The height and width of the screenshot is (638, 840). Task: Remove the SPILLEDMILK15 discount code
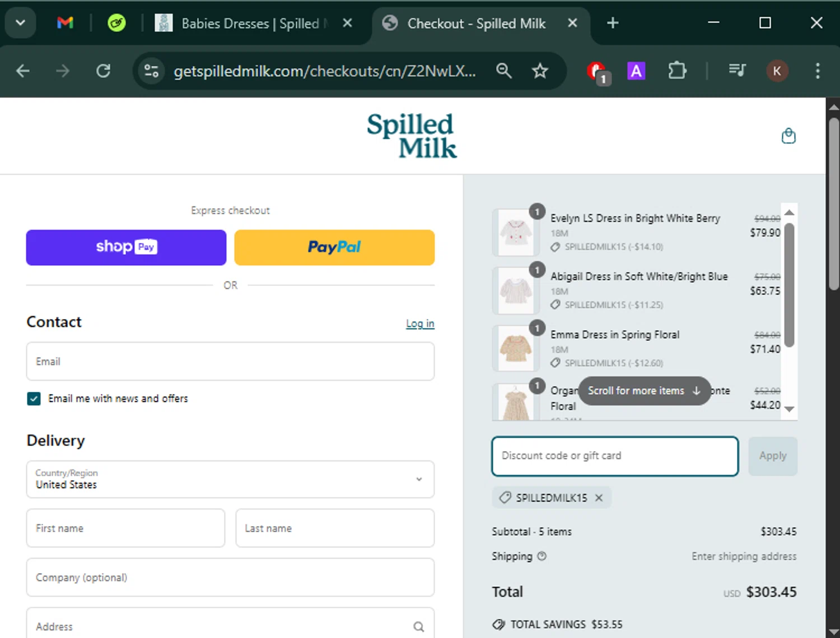pyautogui.click(x=599, y=498)
